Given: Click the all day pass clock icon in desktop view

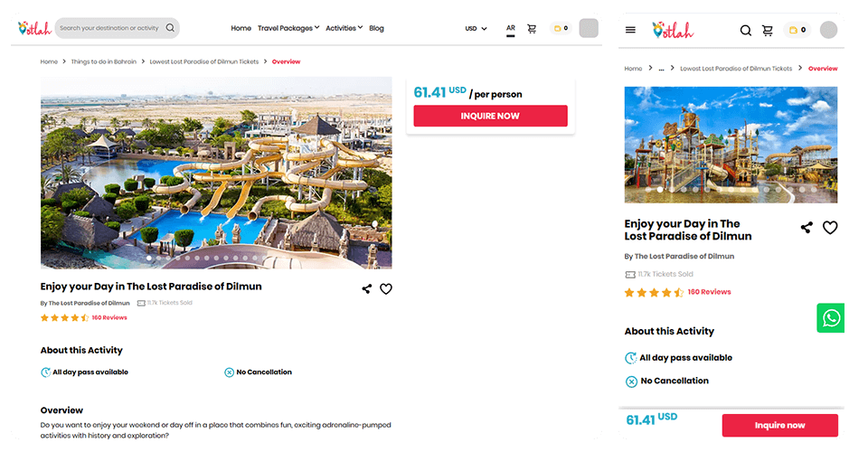Looking at the screenshot, I should tap(45, 372).
